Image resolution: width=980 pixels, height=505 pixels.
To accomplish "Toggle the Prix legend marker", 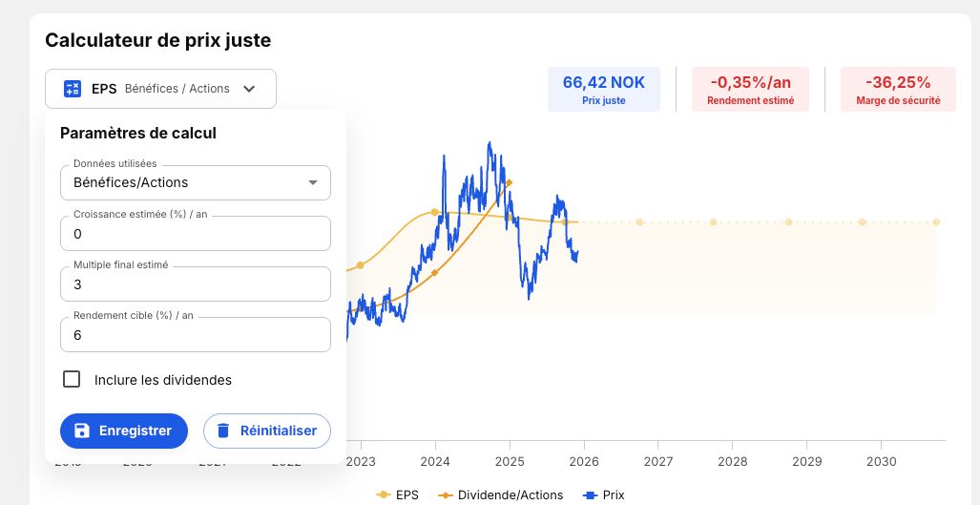I will click(590, 495).
